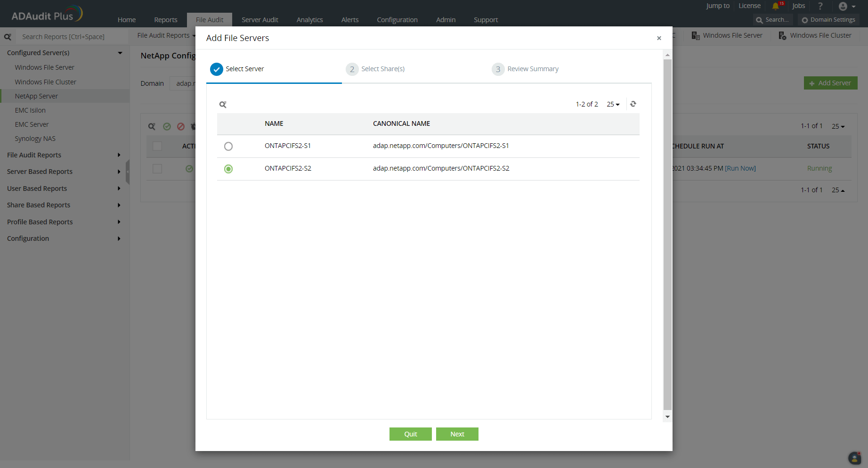Click the dialog scrollbar down arrow

tap(667, 417)
